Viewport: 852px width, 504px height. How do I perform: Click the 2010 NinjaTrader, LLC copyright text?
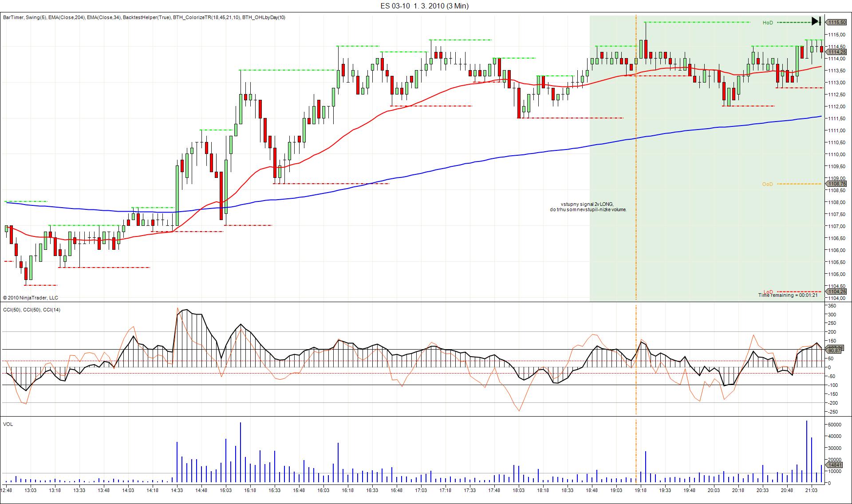(30, 298)
